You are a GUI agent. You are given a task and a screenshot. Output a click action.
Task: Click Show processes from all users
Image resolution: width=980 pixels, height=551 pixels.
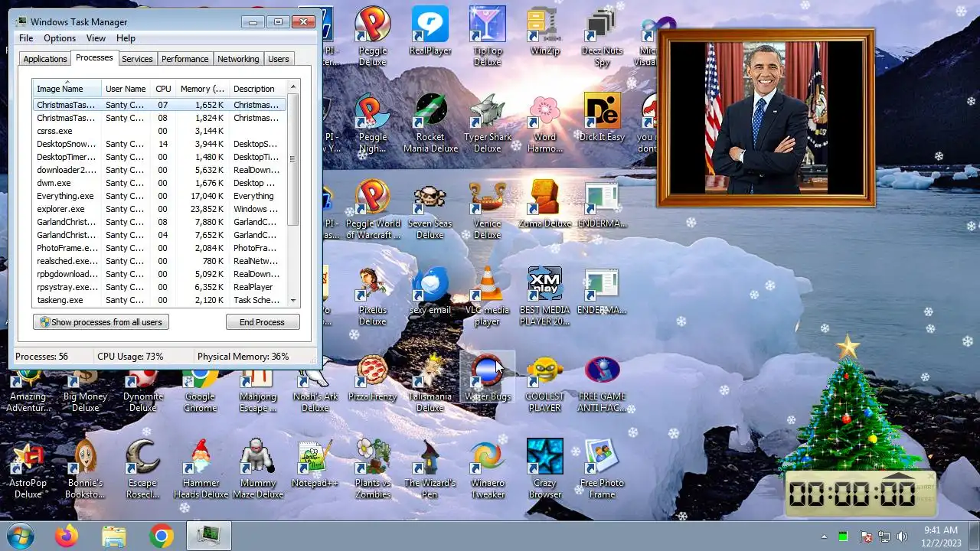click(x=100, y=322)
